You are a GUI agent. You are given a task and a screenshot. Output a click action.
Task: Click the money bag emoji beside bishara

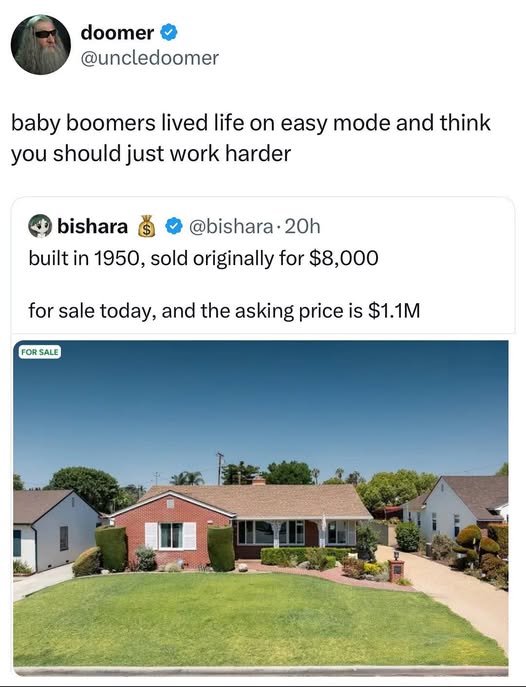pyautogui.click(x=147, y=226)
